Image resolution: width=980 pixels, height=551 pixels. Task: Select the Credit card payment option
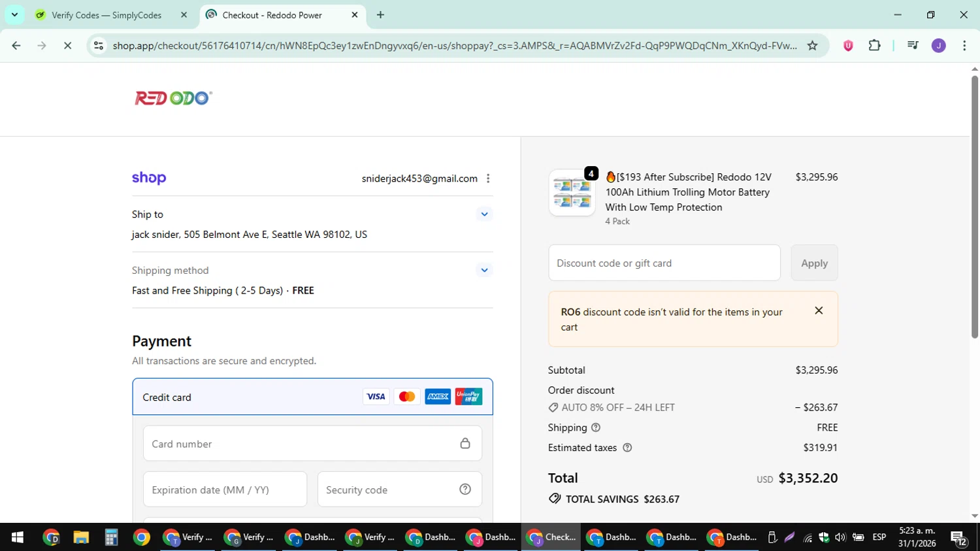pos(312,397)
